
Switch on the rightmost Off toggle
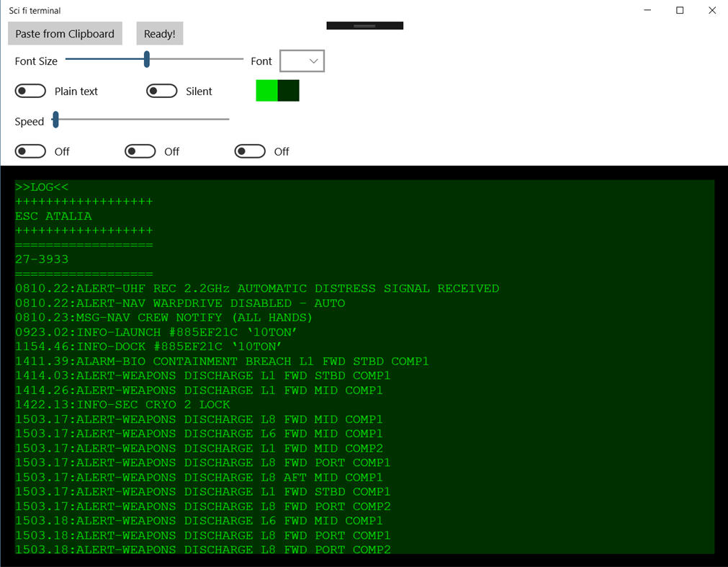250,151
